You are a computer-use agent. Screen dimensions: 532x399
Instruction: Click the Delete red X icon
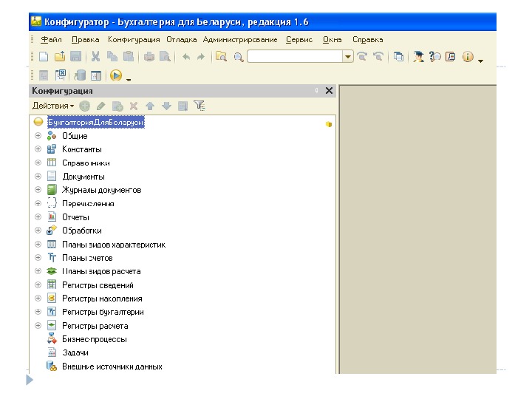point(134,106)
